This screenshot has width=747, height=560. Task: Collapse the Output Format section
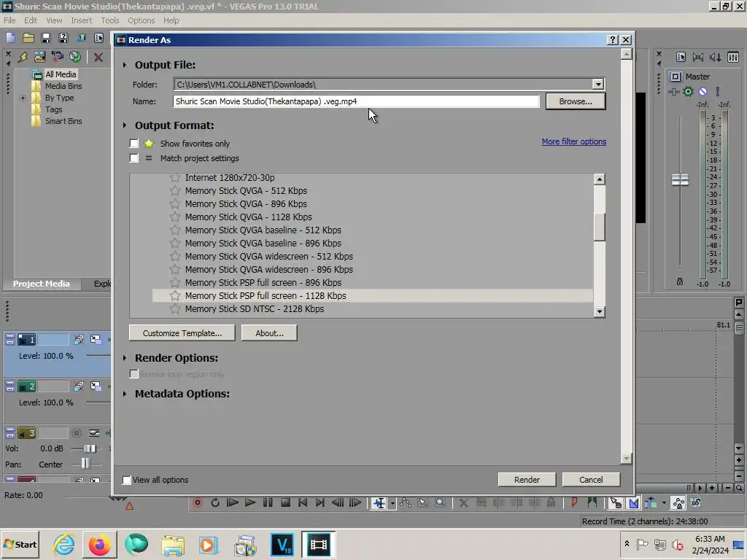click(x=125, y=125)
